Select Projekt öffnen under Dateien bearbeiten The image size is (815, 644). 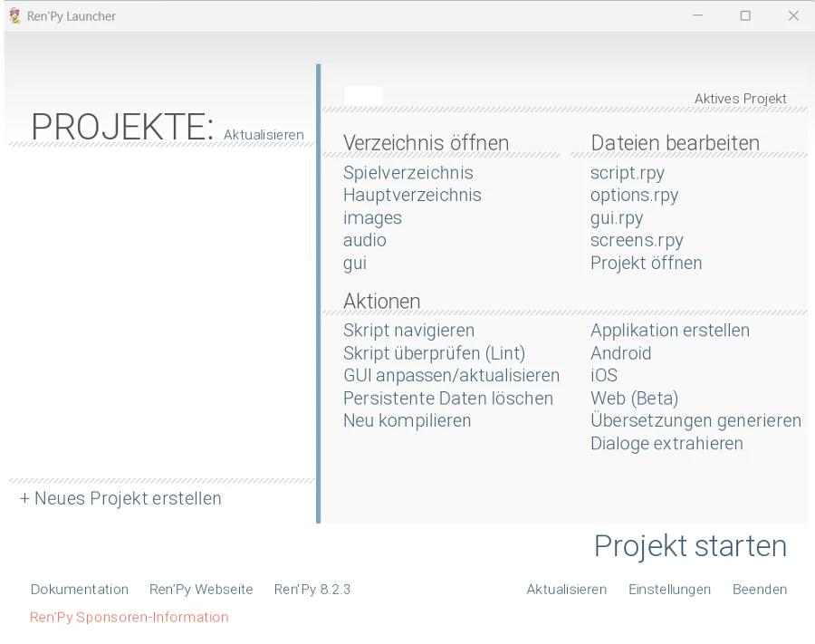(646, 263)
